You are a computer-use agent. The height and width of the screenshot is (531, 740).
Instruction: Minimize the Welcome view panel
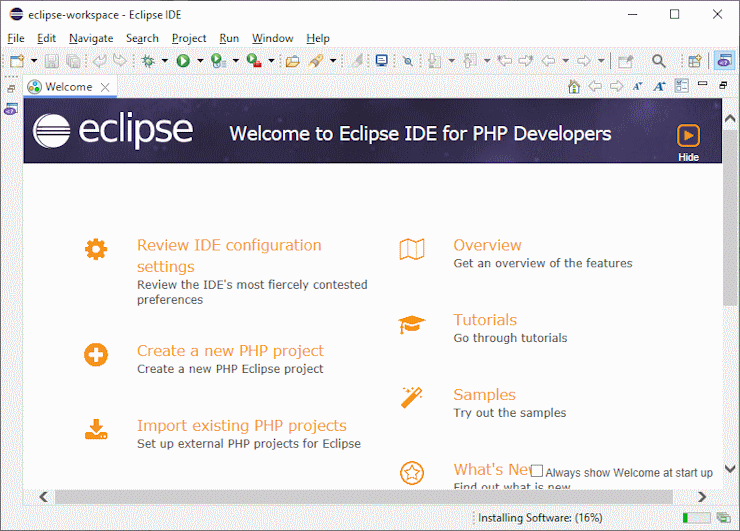(x=703, y=84)
